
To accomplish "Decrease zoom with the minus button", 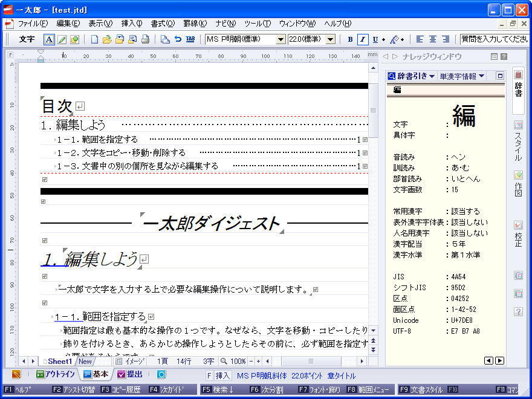I will tap(251, 362).
